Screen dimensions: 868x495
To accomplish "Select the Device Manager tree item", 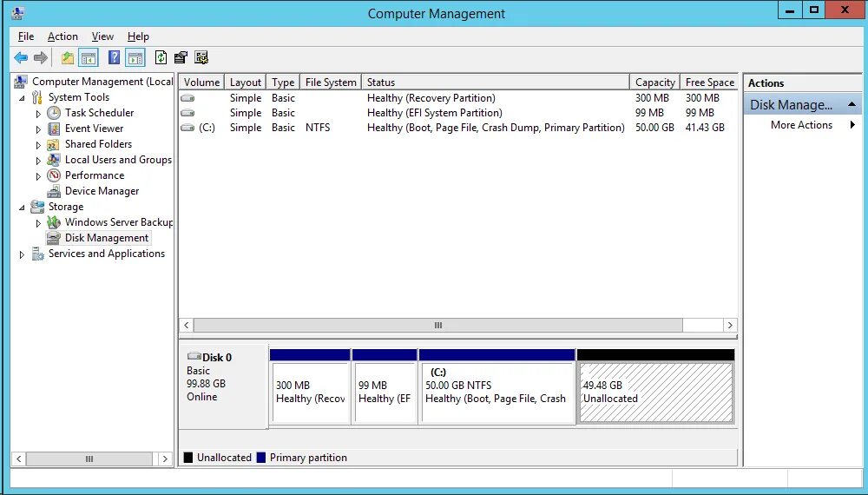I will (102, 191).
